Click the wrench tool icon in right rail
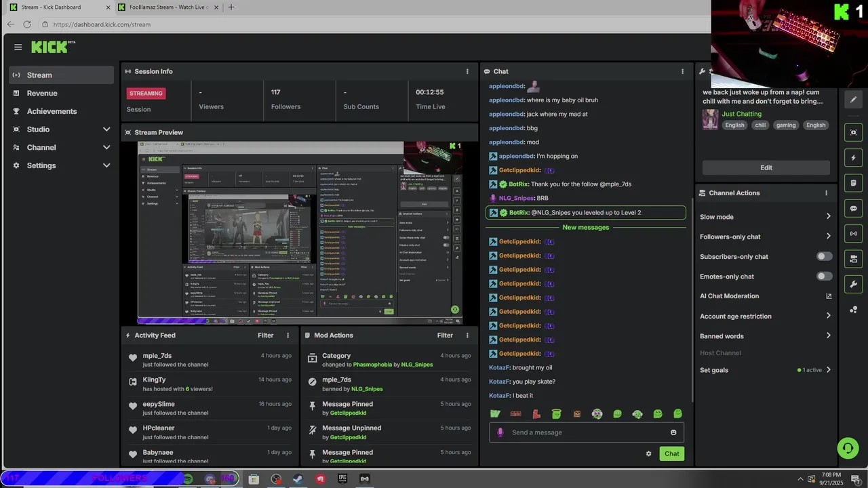The image size is (868, 488). (853, 284)
